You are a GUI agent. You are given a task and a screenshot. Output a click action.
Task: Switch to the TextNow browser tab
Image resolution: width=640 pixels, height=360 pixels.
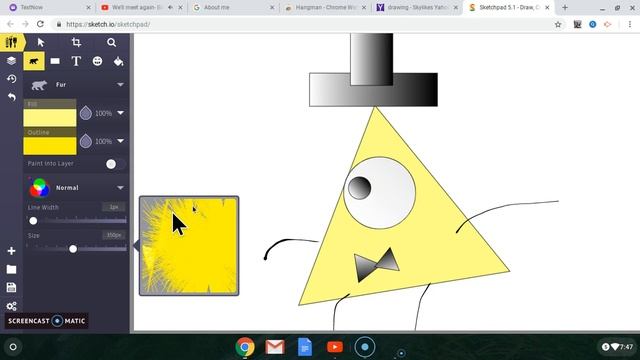click(x=48, y=7)
